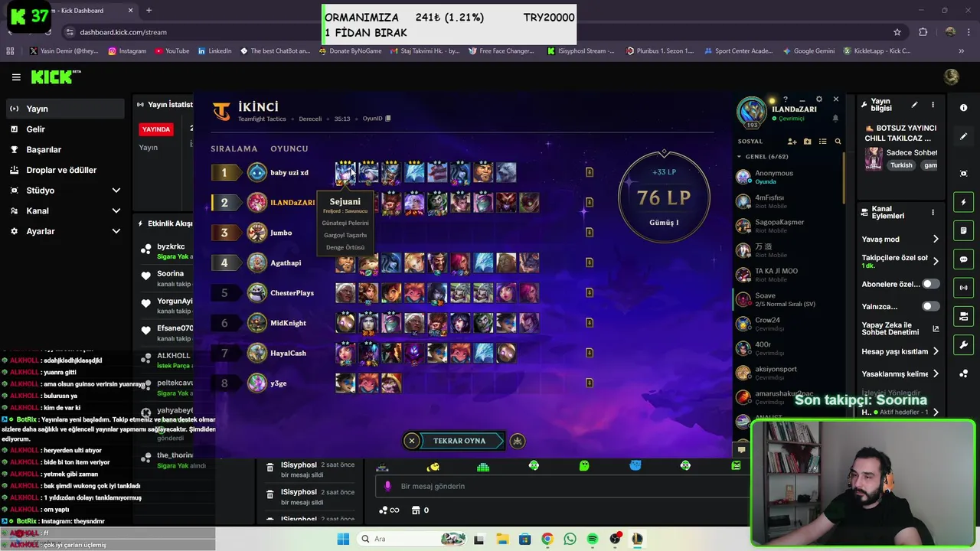Click the chat bubble icon in right rail

[964, 259]
